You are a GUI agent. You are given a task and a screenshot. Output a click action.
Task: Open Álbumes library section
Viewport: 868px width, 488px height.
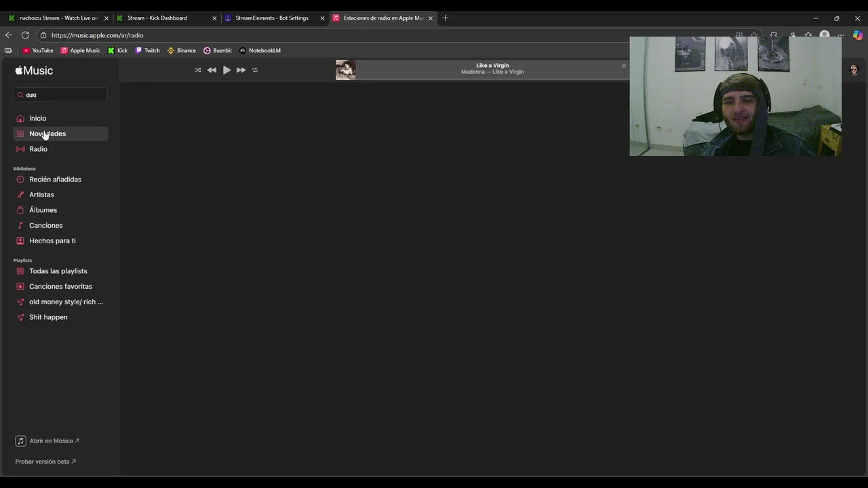pos(60,210)
